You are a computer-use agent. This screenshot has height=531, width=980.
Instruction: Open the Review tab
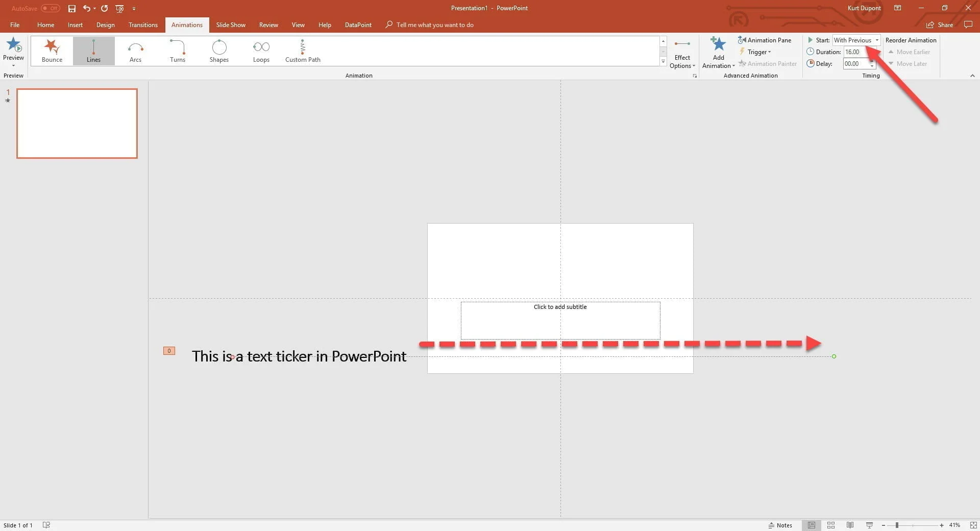click(268, 25)
